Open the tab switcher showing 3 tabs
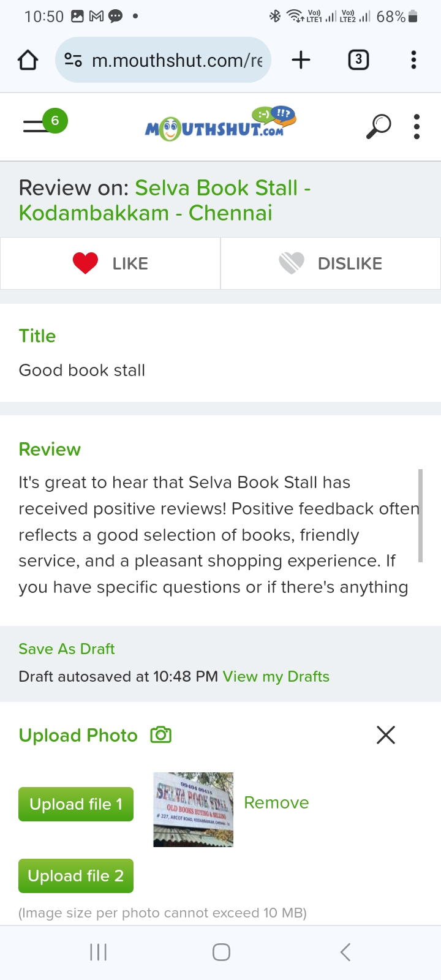This screenshot has width=441, height=980. pos(358,60)
